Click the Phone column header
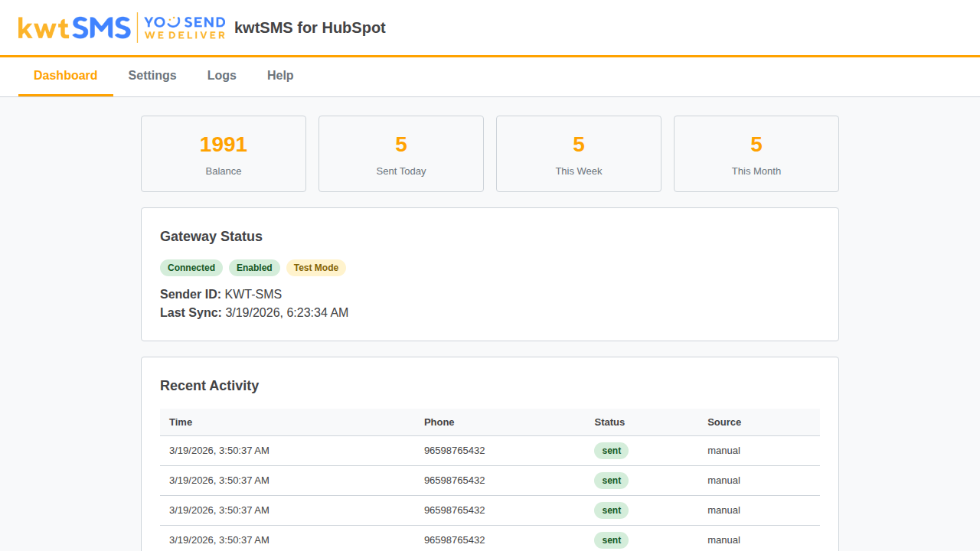Screen dimensions: 980x551 [439, 422]
